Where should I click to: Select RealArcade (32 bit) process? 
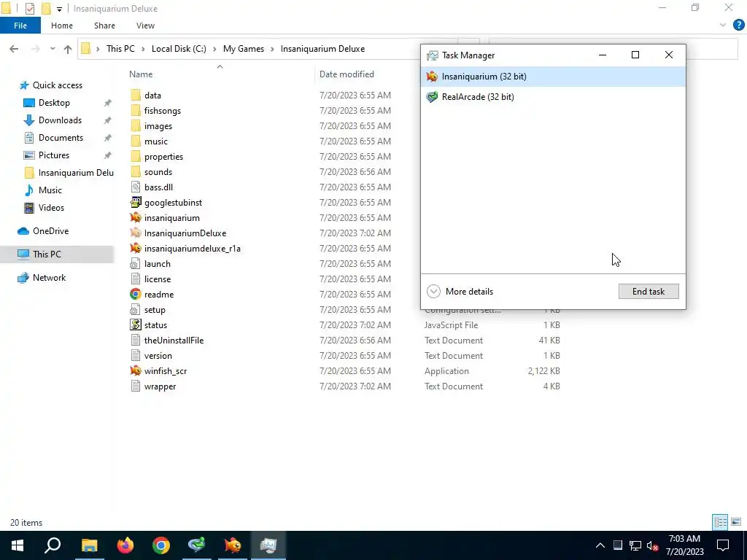pyautogui.click(x=553, y=97)
